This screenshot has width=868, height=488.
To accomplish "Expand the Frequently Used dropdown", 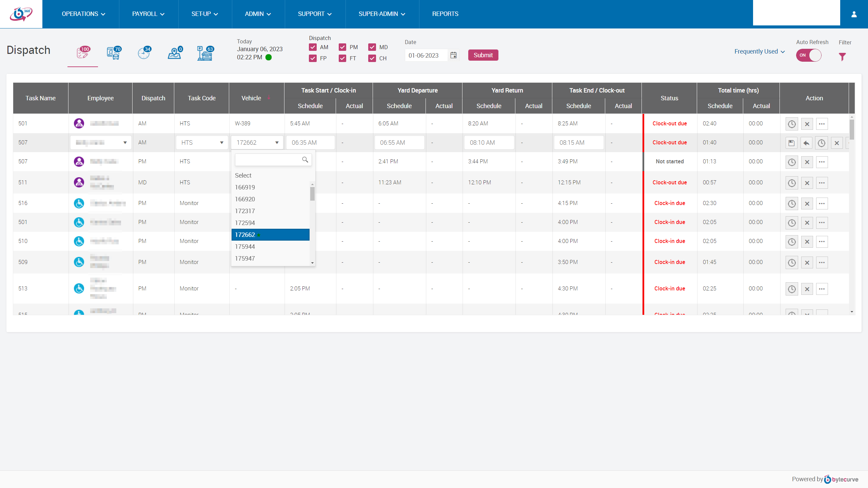I will 759,52.
